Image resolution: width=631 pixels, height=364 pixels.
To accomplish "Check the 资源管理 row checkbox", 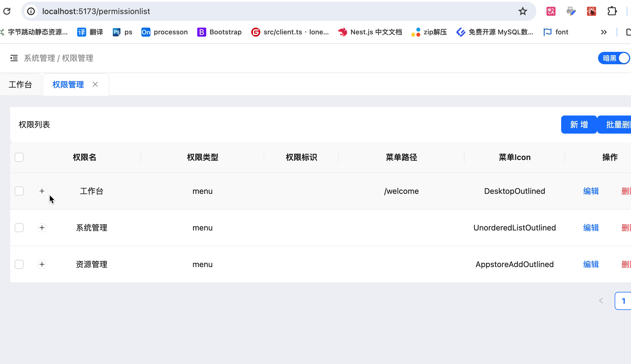I will [19, 264].
